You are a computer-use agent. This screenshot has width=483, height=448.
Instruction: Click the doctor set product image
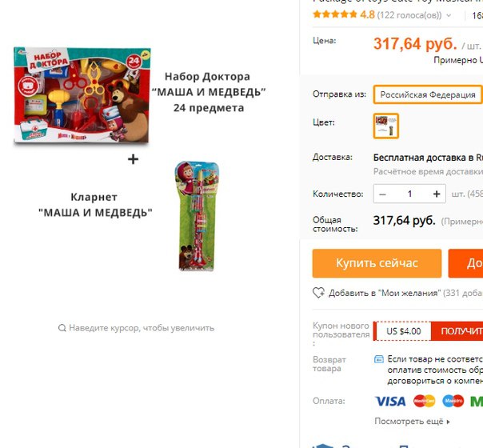coord(82,95)
